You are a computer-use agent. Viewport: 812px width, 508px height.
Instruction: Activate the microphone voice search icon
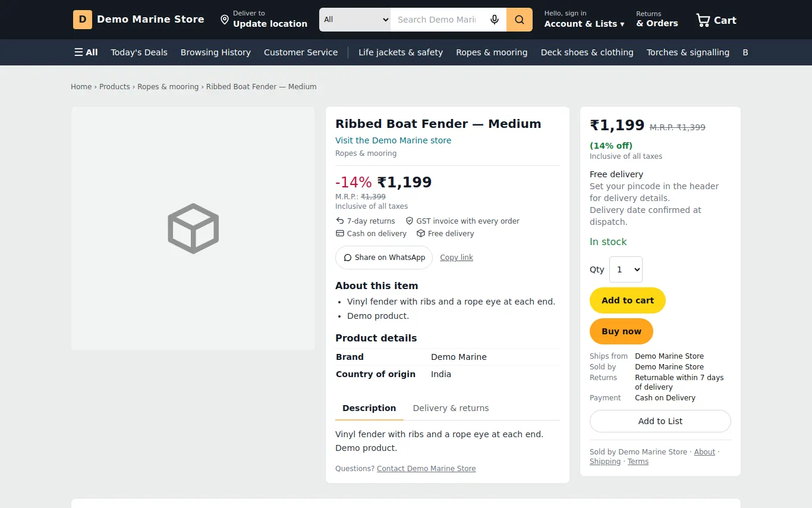(x=495, y=20)
